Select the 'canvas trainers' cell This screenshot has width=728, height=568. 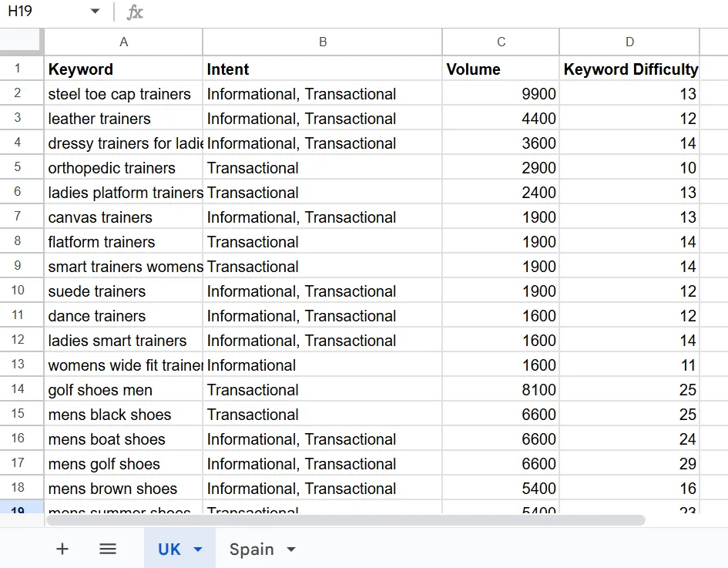pyautogui.click(x=123, y=217)
